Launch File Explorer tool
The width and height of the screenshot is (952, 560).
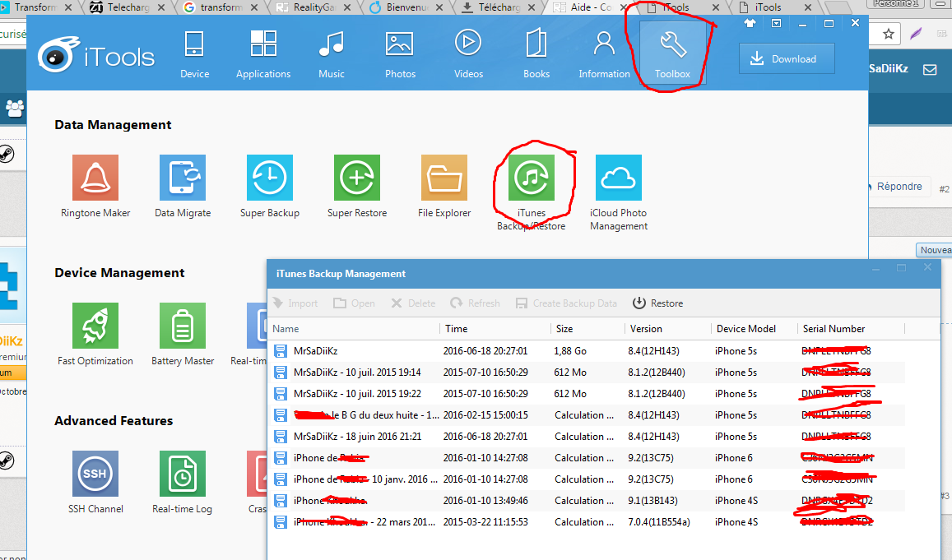coord(444,187)
